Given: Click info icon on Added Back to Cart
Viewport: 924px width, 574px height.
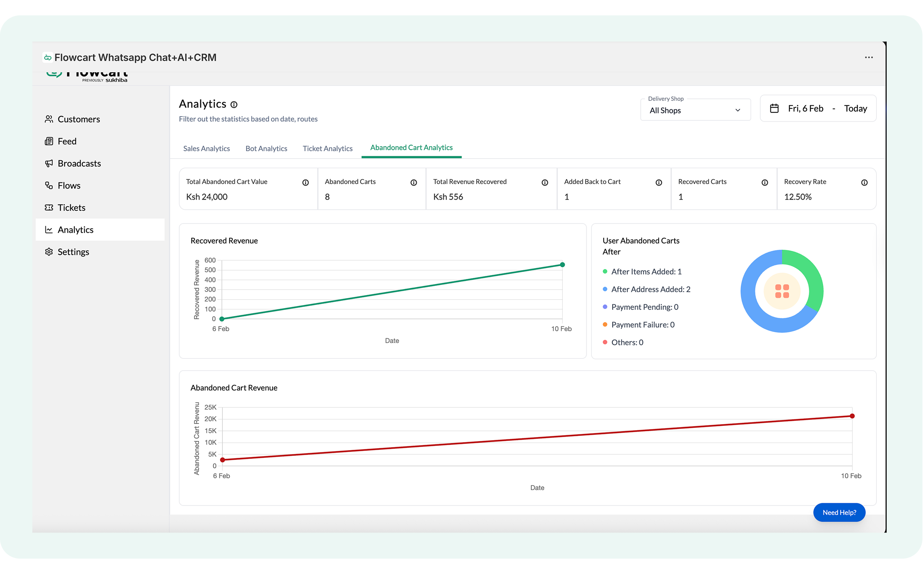Looking at the screenshot, I should tap(659, 183).
